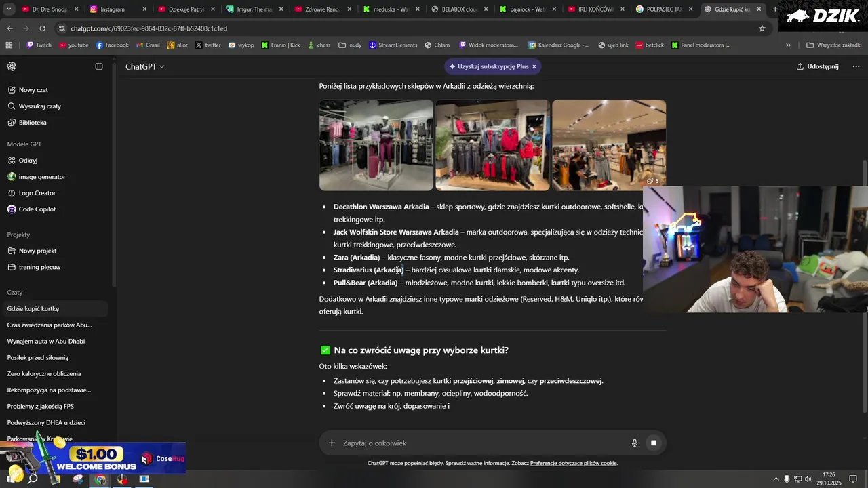
Task: Click the Decathlon Warszawa Arkadia text
Action: tap(381, 207)
